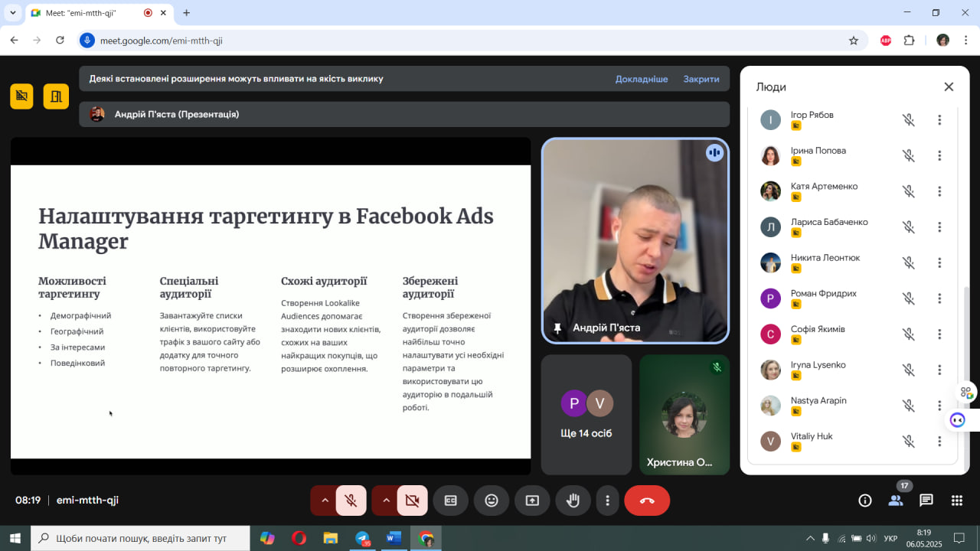
Task: Open the browser extensions puzzle icon
Action: click(x=910, y=41)
